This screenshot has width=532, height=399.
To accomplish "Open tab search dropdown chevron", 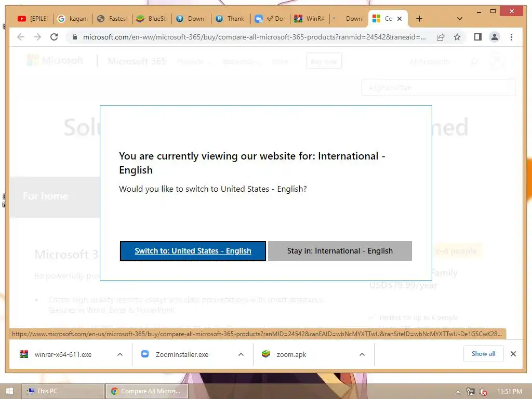I will pos(460,19).
